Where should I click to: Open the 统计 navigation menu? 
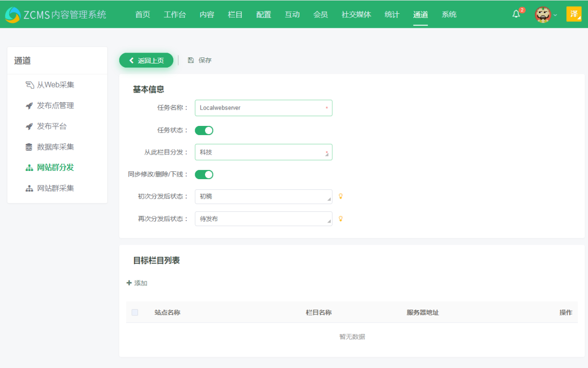392,14
